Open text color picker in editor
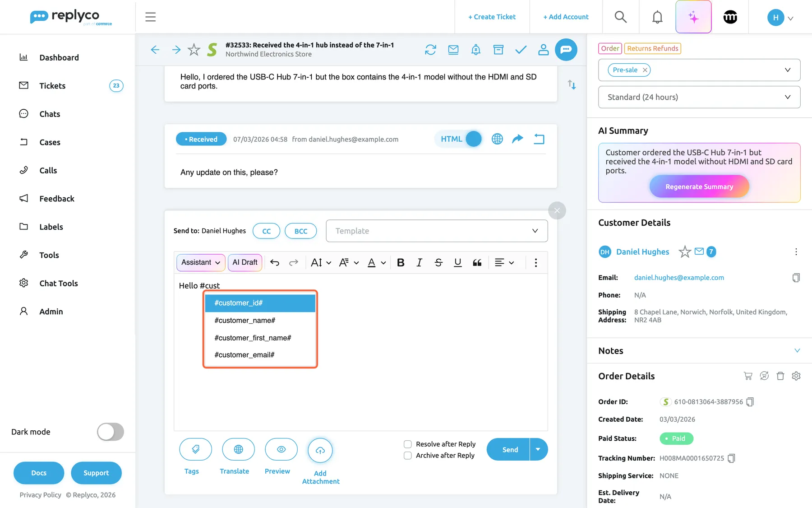Image resolution: width=812 pixels, height=508 pixels. tap(376, 263)
